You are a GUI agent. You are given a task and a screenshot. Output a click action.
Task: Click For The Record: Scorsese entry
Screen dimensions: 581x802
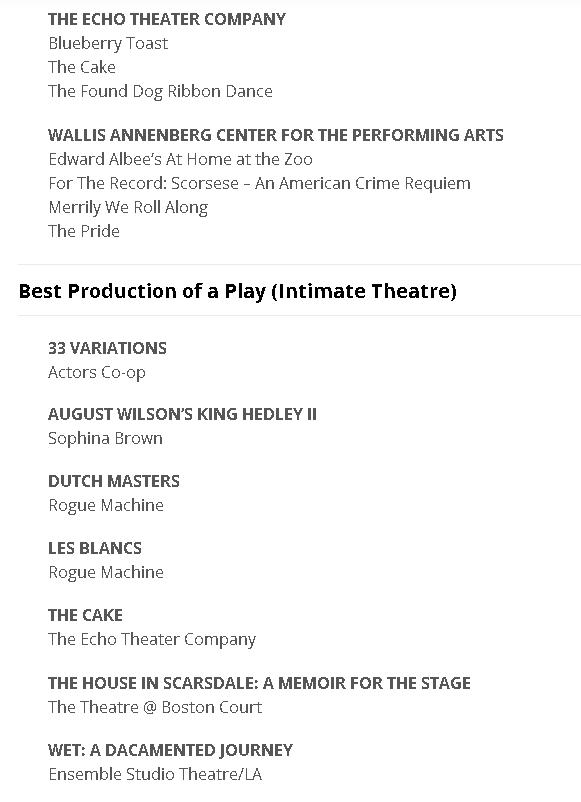point(259,183)
